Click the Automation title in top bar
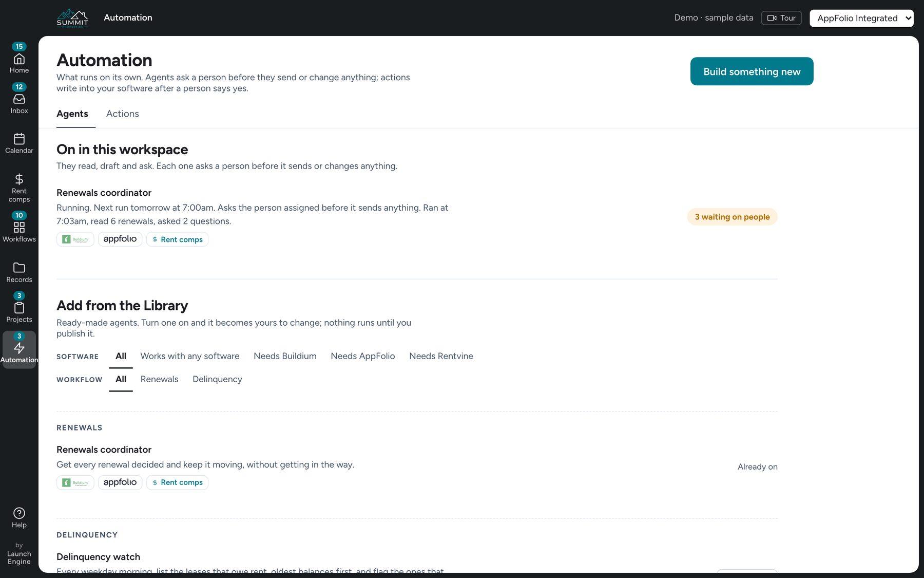The width and height of the screenshot is (924, 578). (x=128, y=17)
